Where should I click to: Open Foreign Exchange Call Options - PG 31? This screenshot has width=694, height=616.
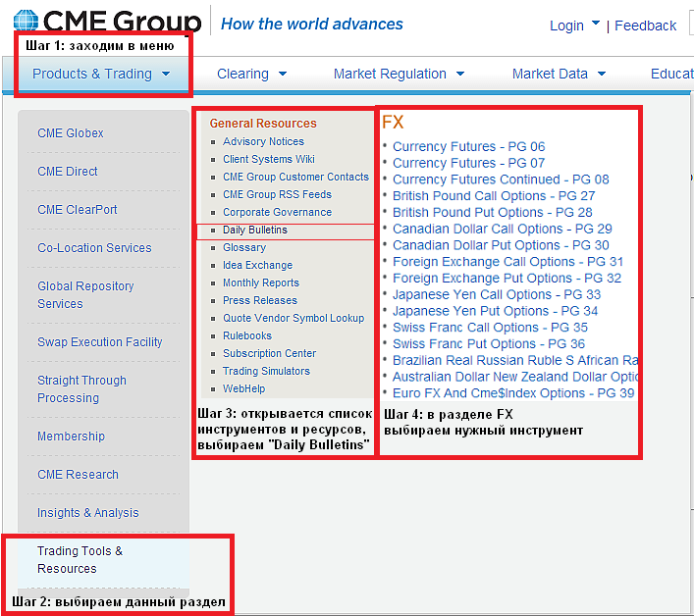[507, 262]
